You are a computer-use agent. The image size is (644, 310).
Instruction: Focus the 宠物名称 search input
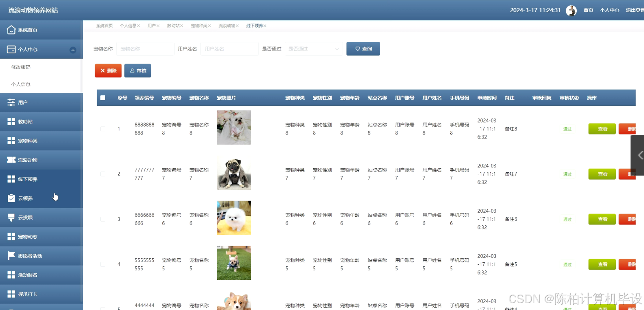coord(145,49)
